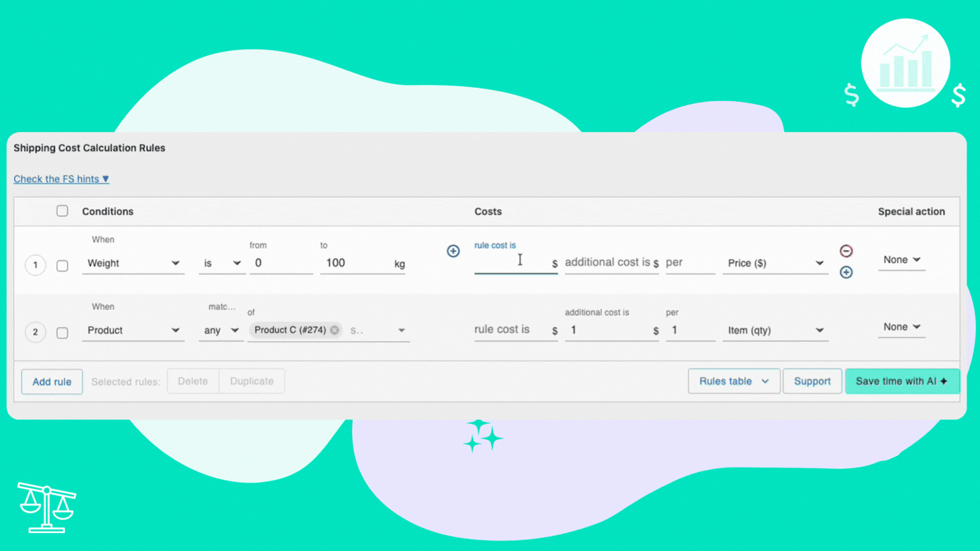The image size is (980, 551).
Task: Open rule 1 Special action None dropdown
Action: [x=901, y=260]
